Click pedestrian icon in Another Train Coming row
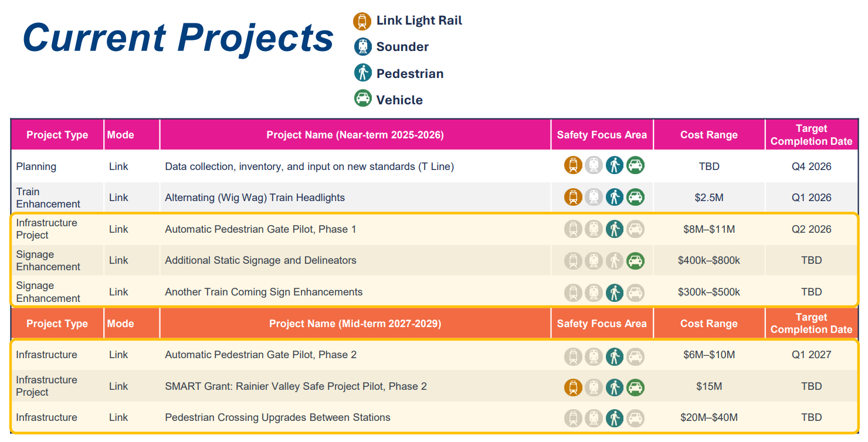Image resolution: width=868 pixels, height=442 pixels. pyautogui.click(x=615, y=292)
